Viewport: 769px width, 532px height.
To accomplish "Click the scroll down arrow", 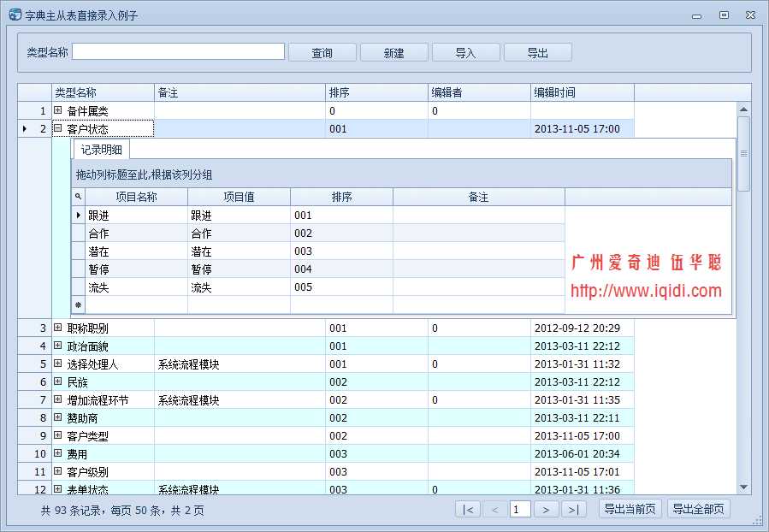I will (743, 488).
